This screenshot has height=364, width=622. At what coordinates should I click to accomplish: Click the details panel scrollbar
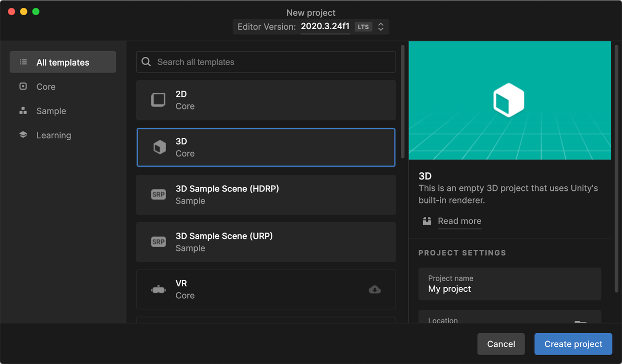point(616,168)
